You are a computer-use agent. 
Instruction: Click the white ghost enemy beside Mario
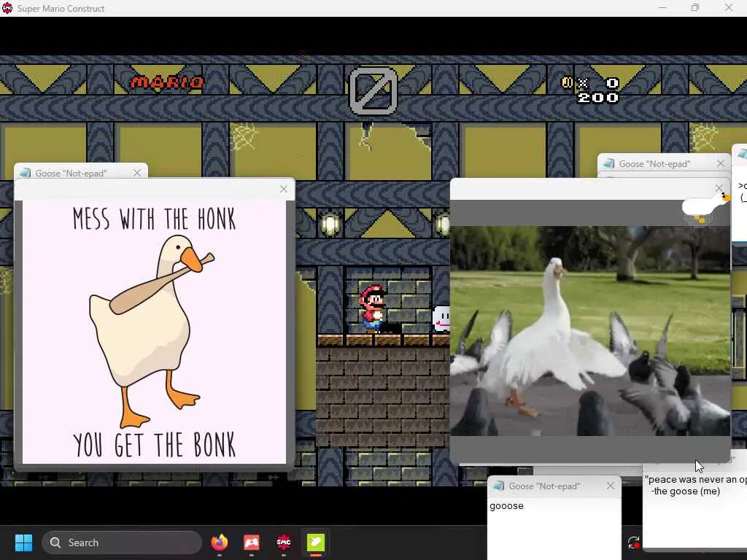pyautogui.click(x=441, y=319)
